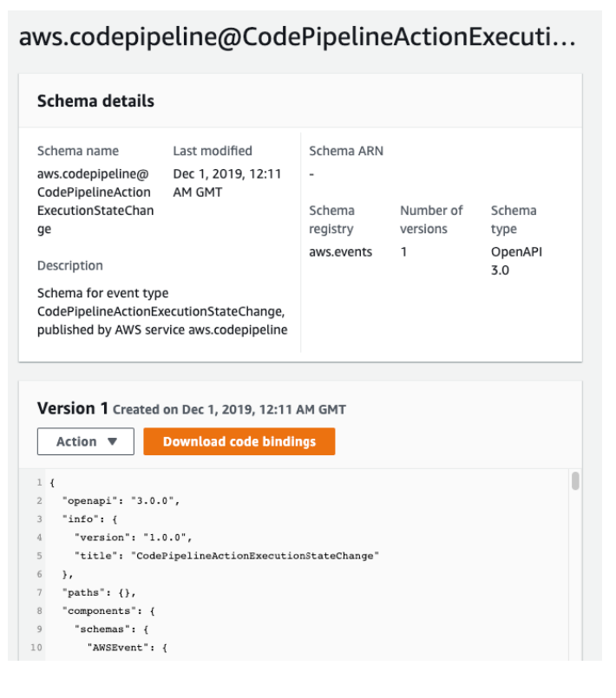Click the Schema type label
The image size is (616, 698).
coord(514,219)
